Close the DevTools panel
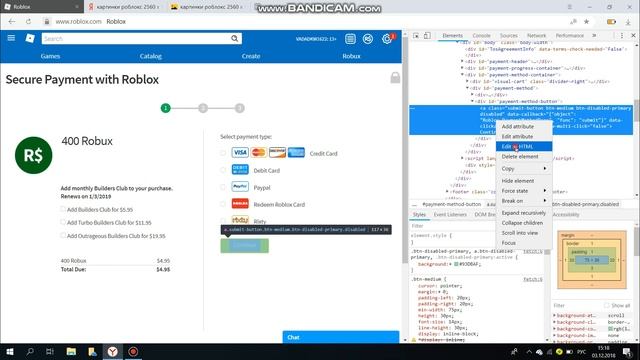 click(x=633, y=36)
